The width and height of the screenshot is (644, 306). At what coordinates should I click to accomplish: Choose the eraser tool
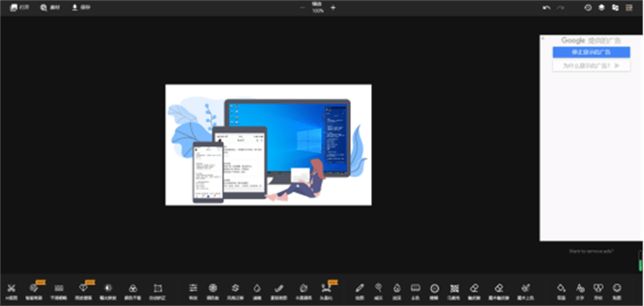[x=474, y=288]
